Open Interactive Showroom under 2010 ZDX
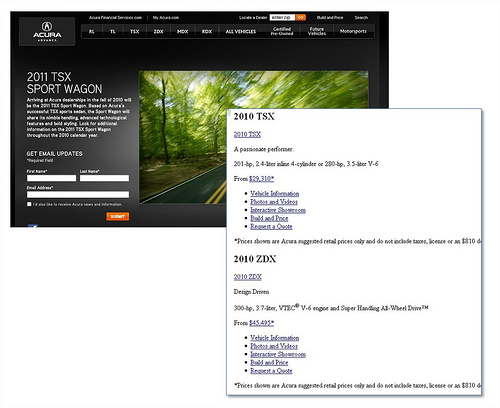 [x=278, y=354]
